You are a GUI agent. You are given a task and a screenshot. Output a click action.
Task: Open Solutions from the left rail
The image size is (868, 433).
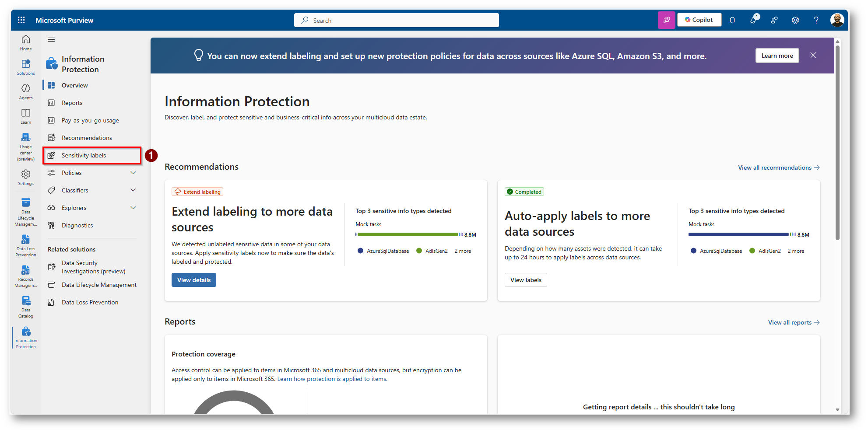26,67
